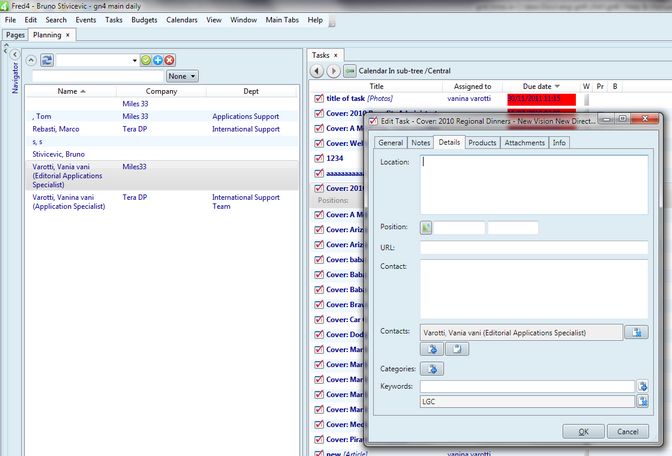Toggle checkbox for task '1234'
The width and height of the screenshot is (672, 456).
pyautogui.click(x=319, y=159)
